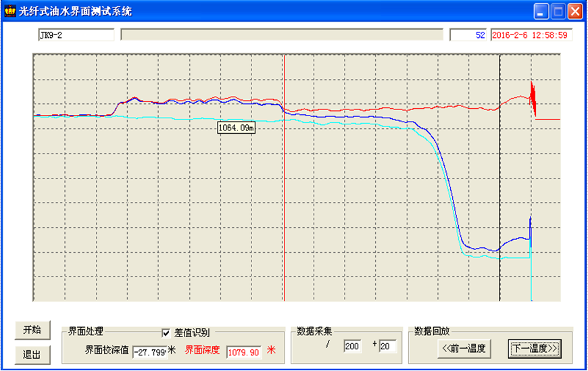This screenshot has width=588, height=371.
Task: Select the long empty text field at top
Action: pyautogui.click(x=283, y=34)
